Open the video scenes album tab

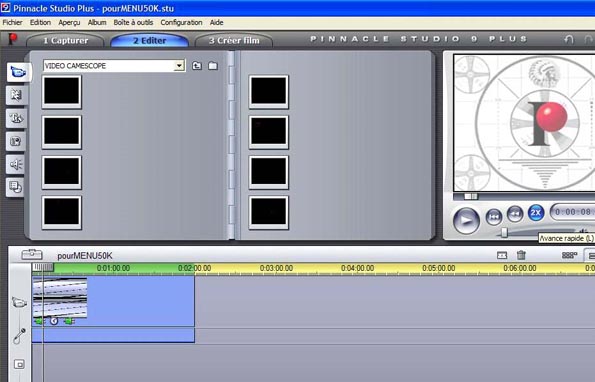click(x=19, y=72)
